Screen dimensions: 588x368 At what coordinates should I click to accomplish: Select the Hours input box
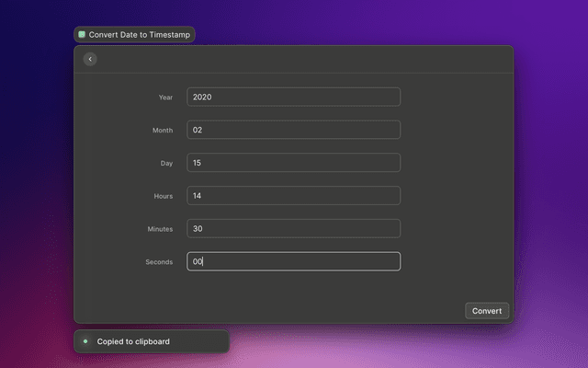(293, 196)
